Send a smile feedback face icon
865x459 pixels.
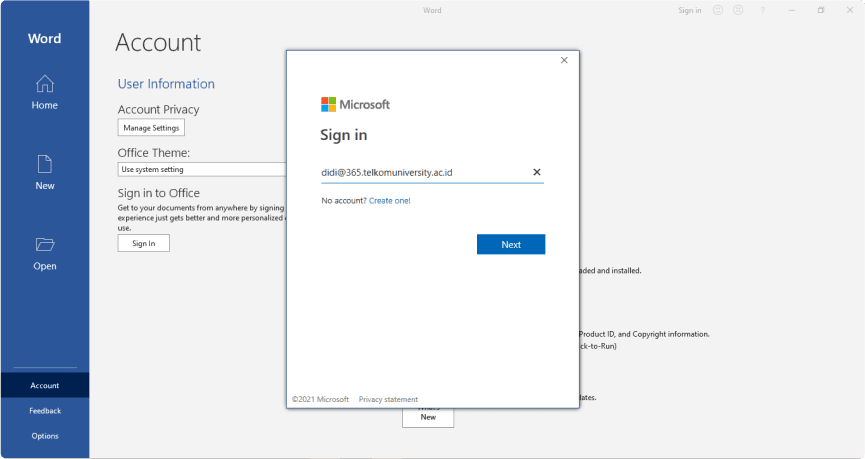point(718,10)
